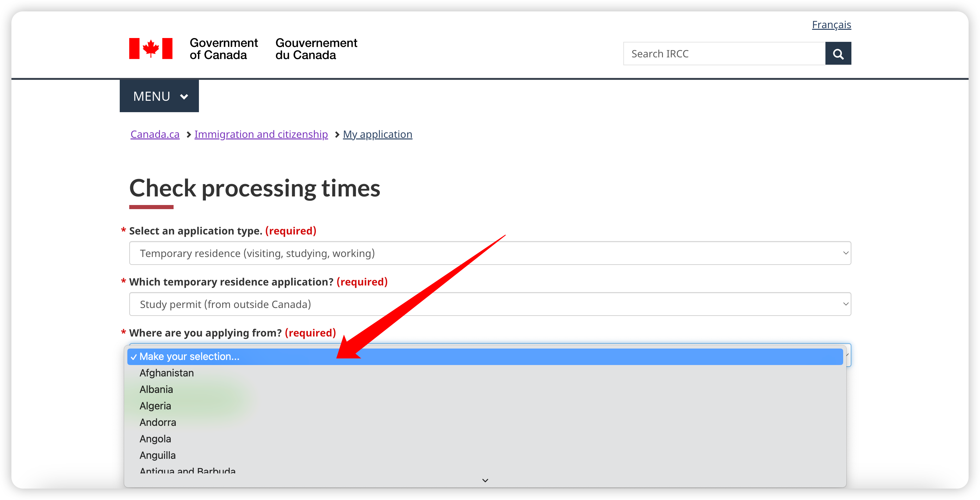Select 'Make your selection...' option
980x500 pixels.
(485, 356)
